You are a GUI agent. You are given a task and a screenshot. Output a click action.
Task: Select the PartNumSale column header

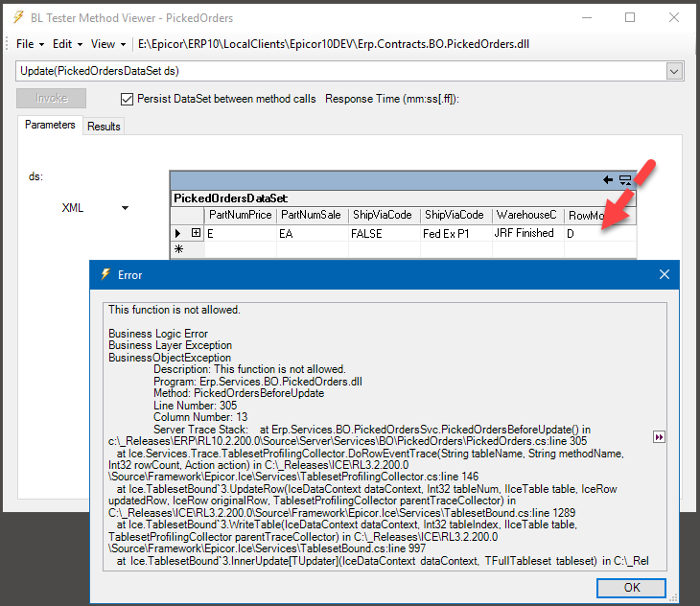tap(312, 216)
